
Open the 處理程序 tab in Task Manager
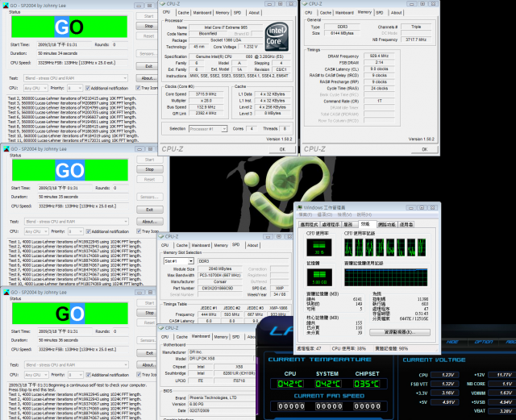pos(330,224)
